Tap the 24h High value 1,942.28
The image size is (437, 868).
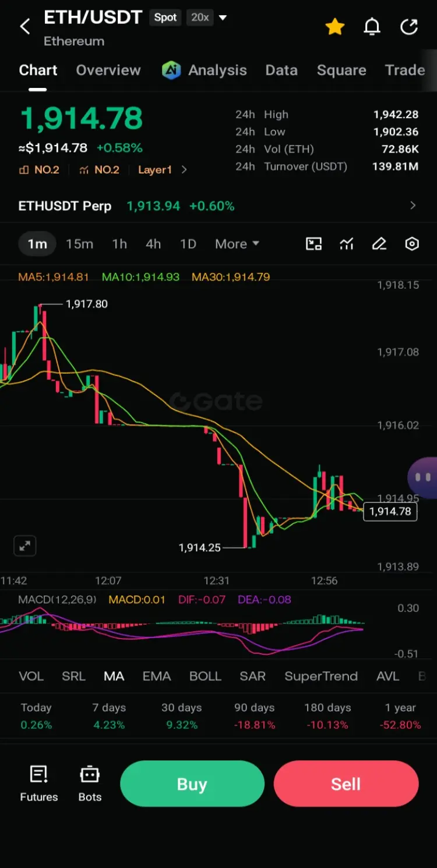pyautogui.click(x=396, y=115)
